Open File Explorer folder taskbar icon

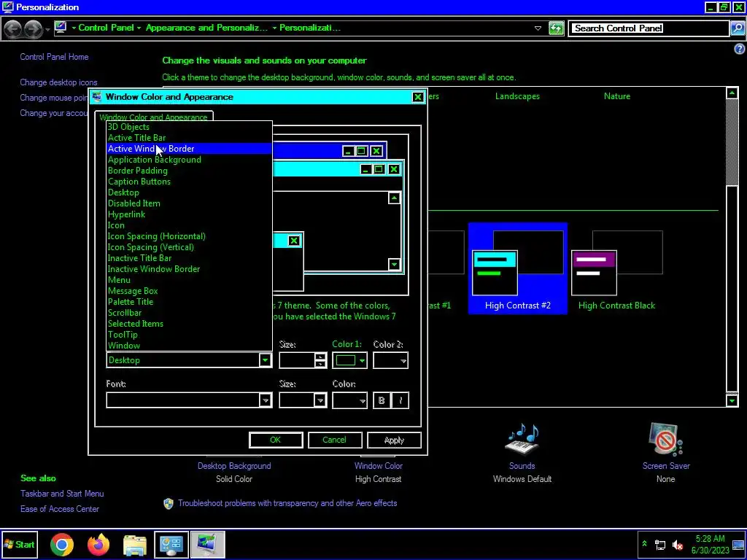click(135, 545)
